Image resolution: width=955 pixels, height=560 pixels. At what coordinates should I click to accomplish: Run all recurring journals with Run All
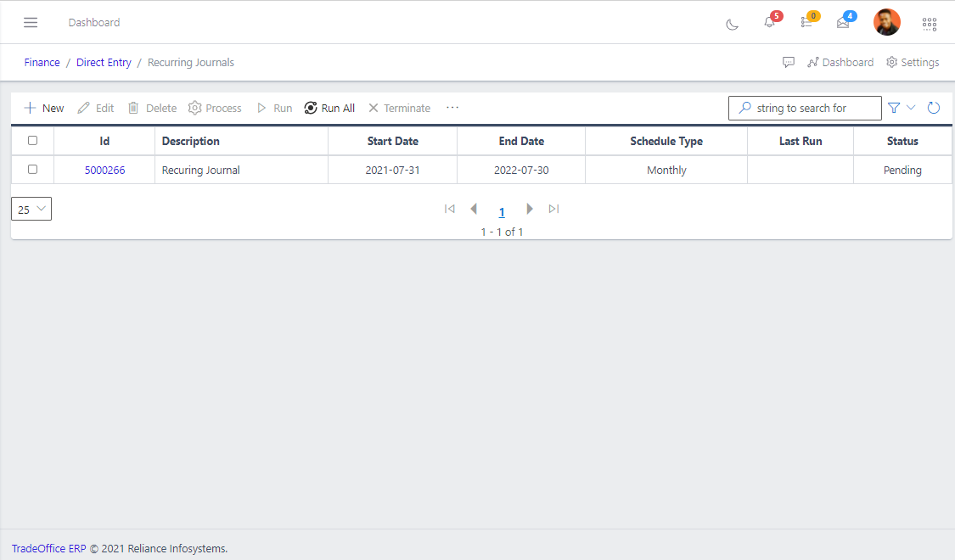(329, 108)
